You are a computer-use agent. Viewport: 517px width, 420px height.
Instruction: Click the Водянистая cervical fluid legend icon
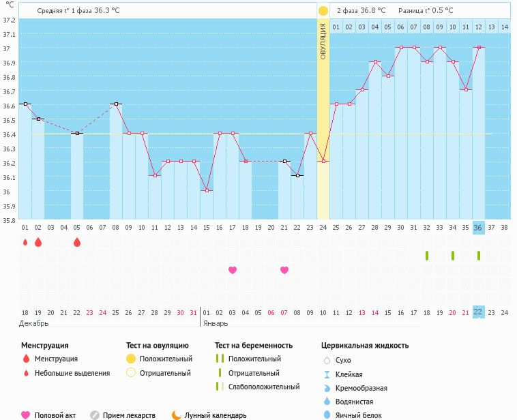[327, 401]
